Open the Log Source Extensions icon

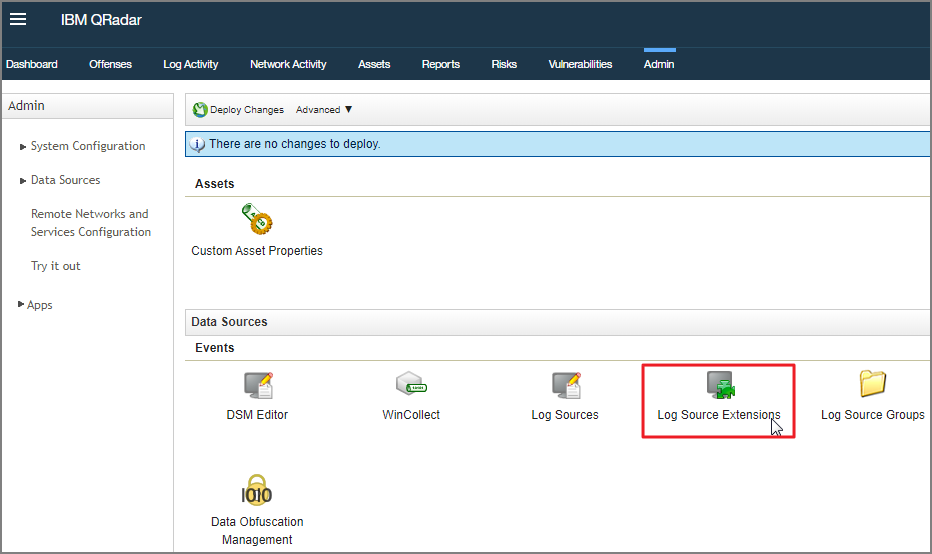[720, 385]
